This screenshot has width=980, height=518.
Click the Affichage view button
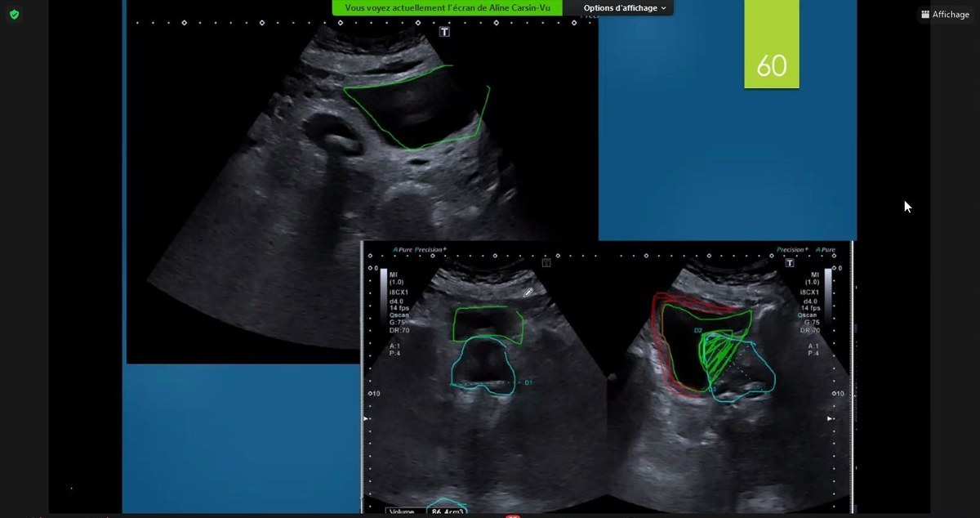(945, 14)
